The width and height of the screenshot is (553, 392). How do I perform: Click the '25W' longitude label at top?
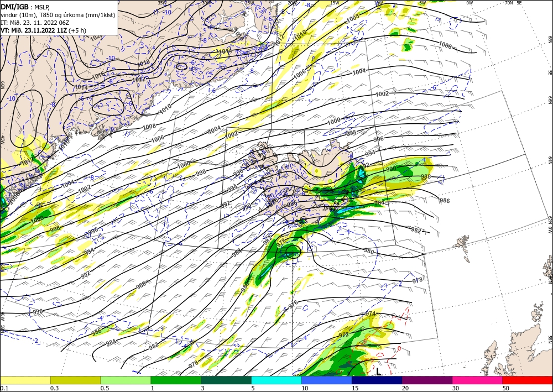coord(249,3)
